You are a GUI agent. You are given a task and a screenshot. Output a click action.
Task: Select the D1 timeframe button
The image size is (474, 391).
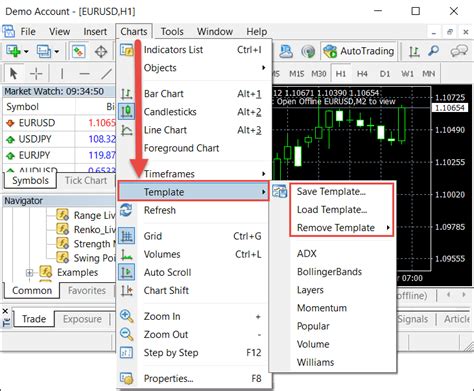(385, 73)
